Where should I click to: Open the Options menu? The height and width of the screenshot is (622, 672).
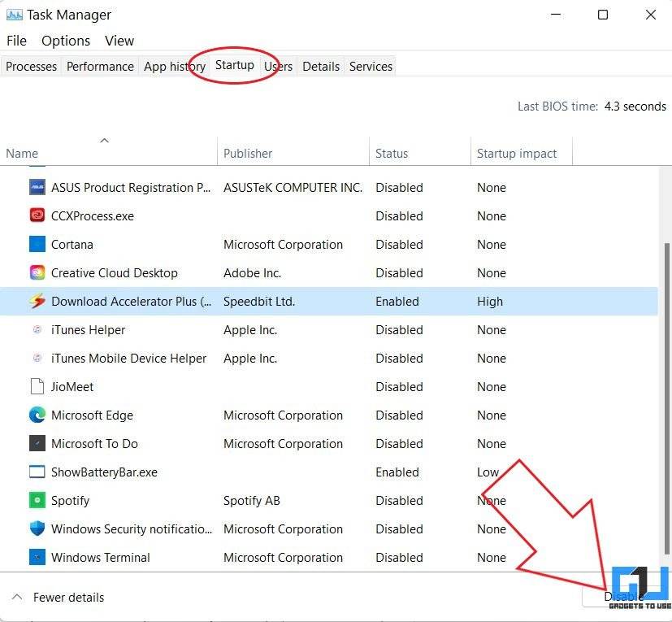click(x=66, y=41)
